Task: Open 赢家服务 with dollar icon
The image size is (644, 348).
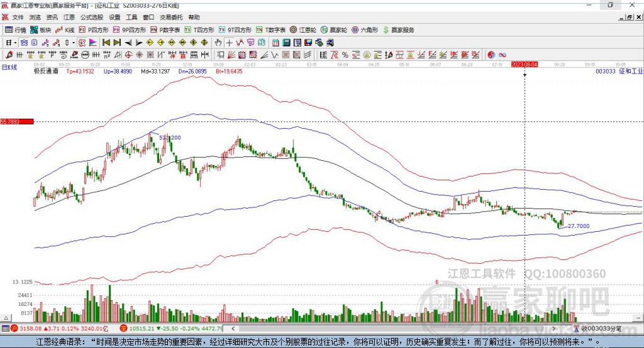Action: coord(398,30)
